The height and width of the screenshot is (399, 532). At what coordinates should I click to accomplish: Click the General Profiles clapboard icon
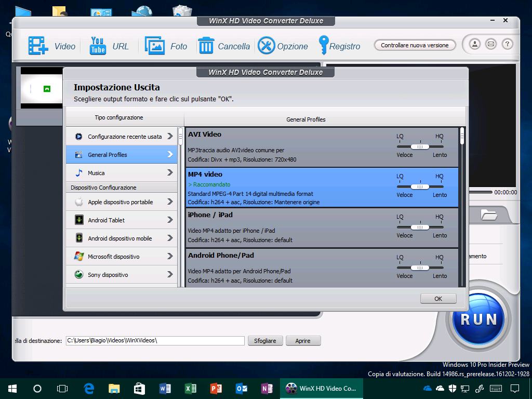(x=79, y=155)
